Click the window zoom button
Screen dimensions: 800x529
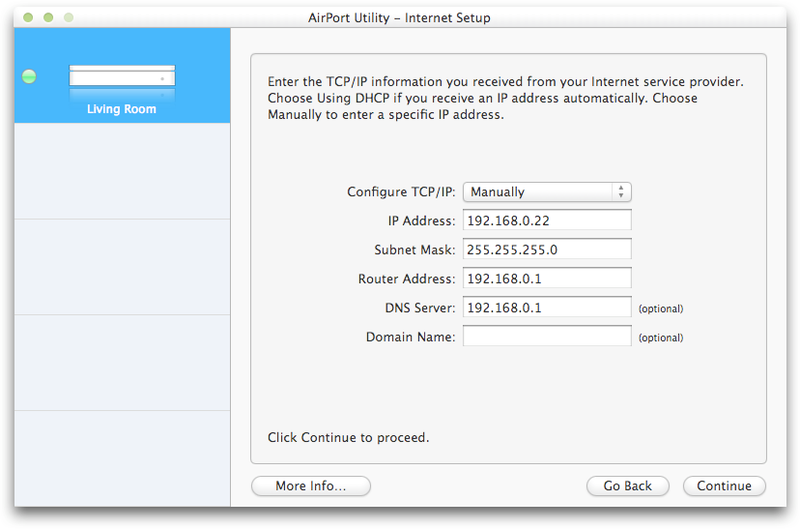68,17
